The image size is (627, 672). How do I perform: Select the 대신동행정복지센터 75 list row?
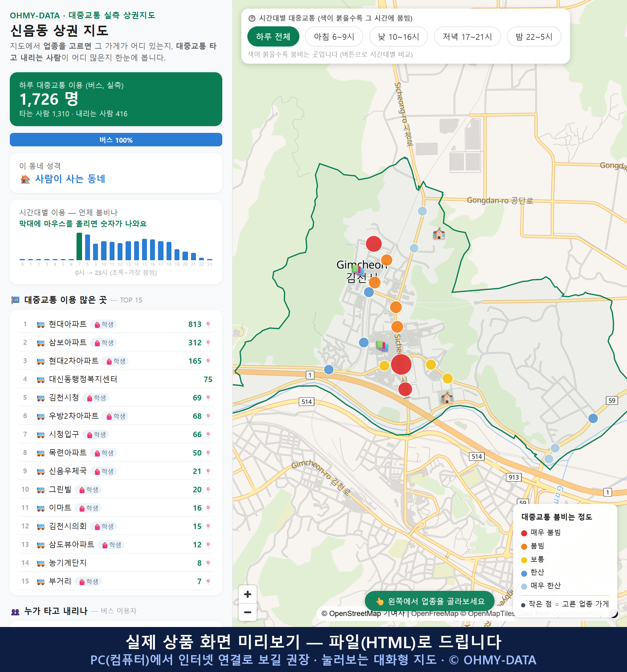point(116,380)
